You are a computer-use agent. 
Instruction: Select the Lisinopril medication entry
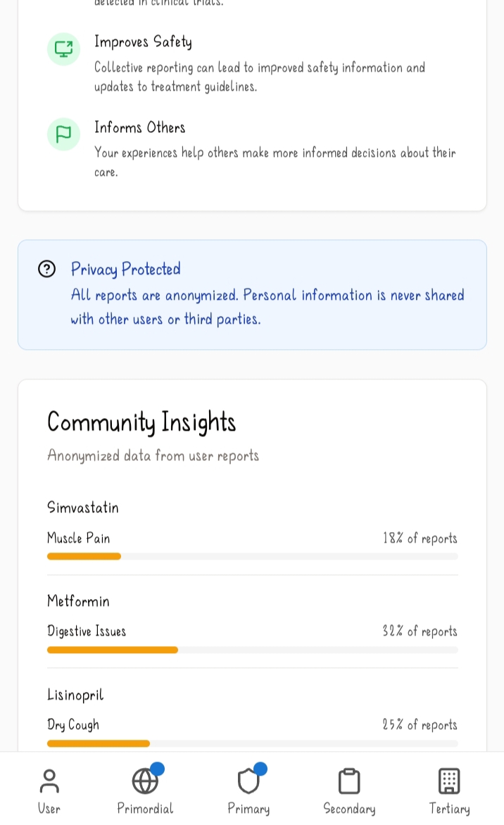[75, 695]
